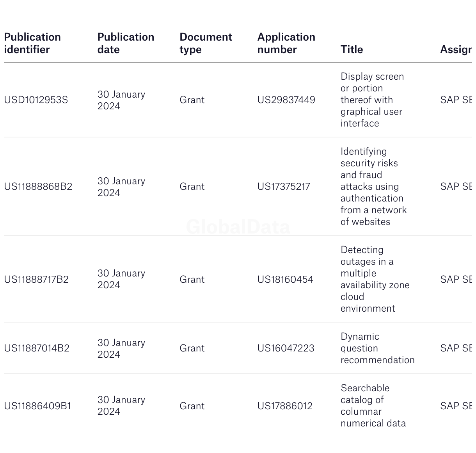Open the Searchable catalog of columnar numerical data title
The height and width of the screenshot is (453, 476).
[373, 406]
